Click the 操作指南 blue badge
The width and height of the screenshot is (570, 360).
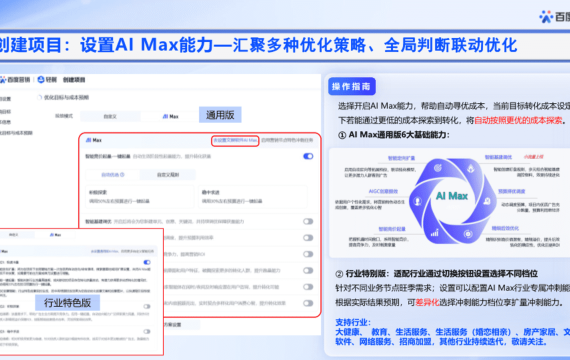tap(352, 87)
